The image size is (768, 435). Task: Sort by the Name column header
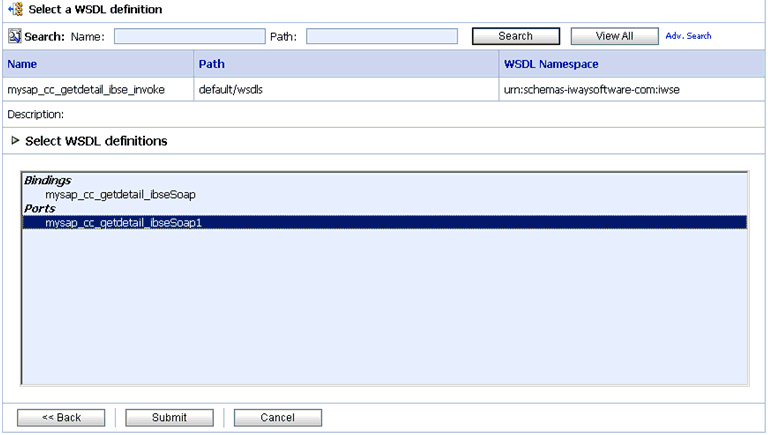(22, 64)
